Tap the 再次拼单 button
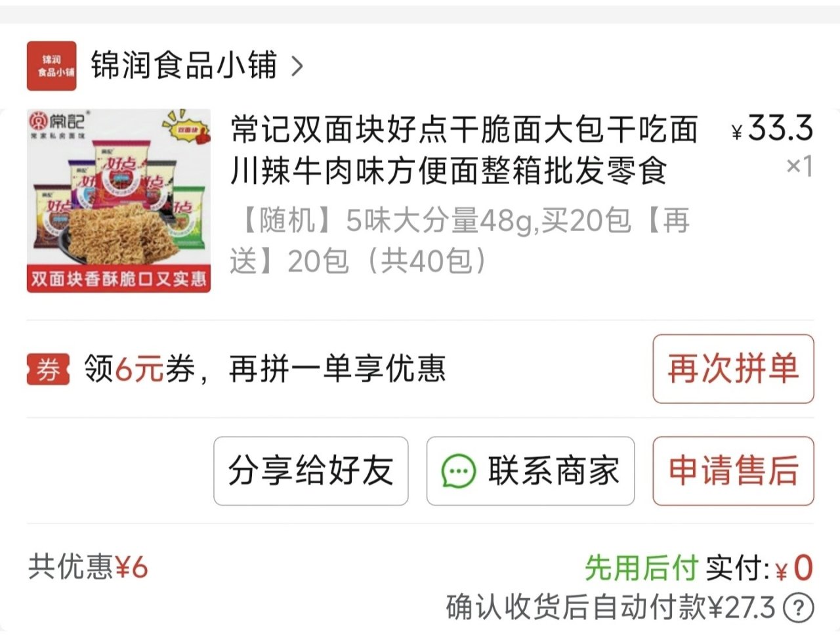This screenshot has width=840, height=635. pyautogui.click(x=733, y=368)
